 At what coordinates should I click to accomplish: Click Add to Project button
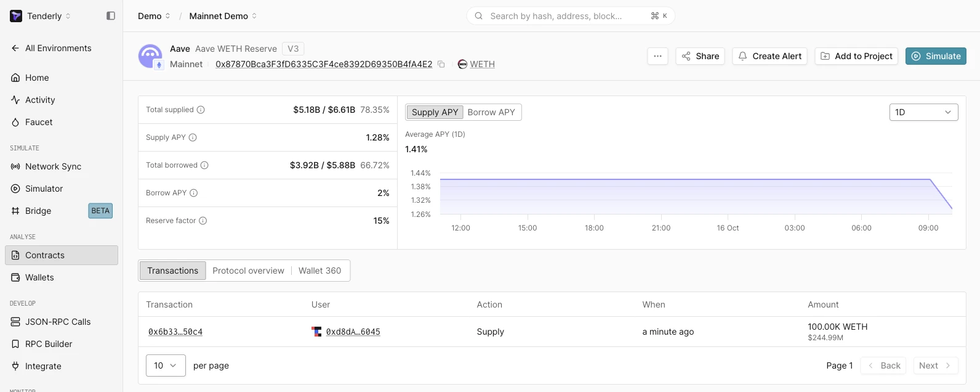coord(856,56)
